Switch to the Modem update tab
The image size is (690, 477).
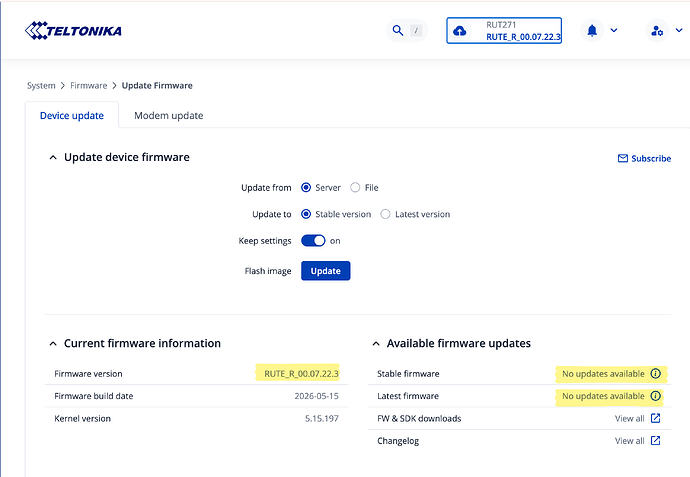click(x=169, y=116)
